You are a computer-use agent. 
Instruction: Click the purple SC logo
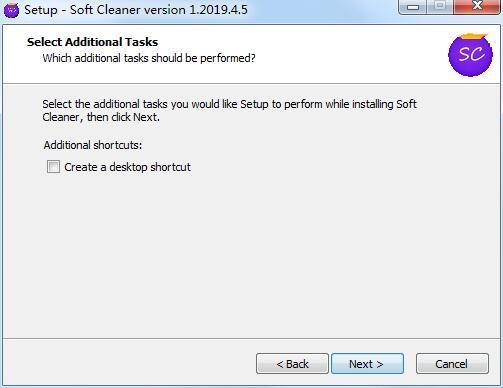tap(470, 55)
